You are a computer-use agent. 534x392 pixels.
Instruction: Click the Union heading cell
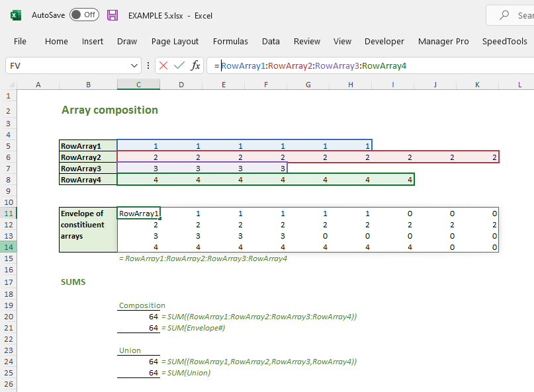coord(130,350)
